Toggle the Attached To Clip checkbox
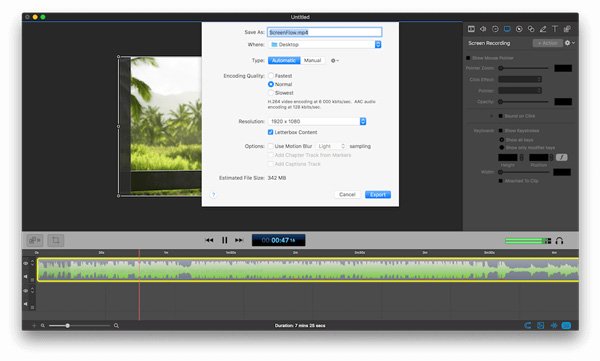Viewport: 600px width, 361px height. point(501,181)
